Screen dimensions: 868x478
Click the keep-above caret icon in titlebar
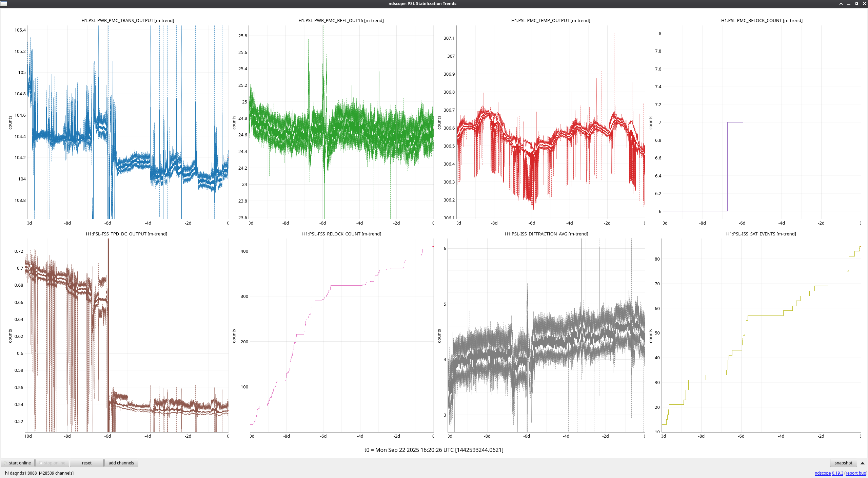point(841,4)
